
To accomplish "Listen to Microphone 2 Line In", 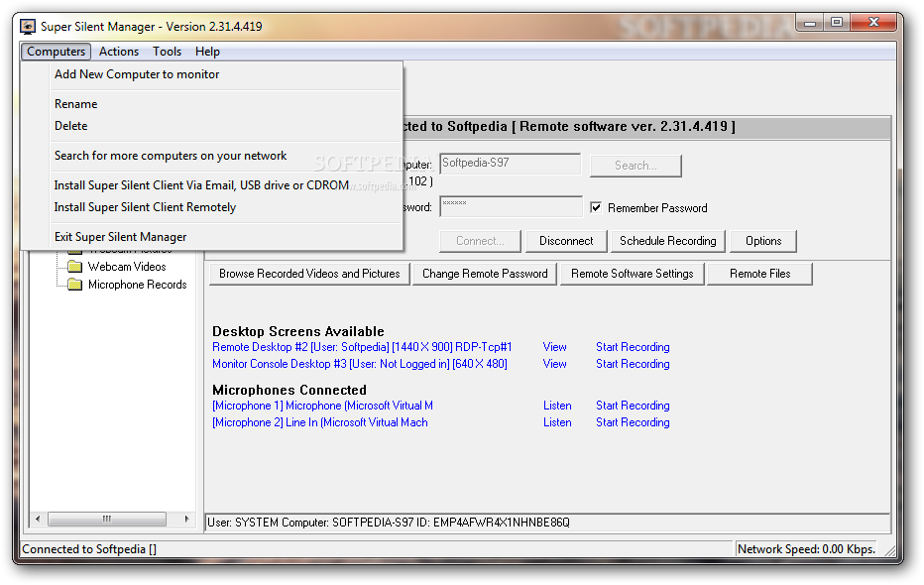I will tap(557, 422).
